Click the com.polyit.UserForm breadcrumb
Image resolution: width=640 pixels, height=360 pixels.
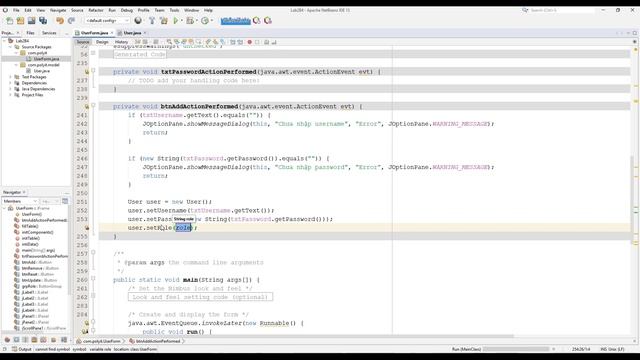pyautogui.click(x=101, y=341)
